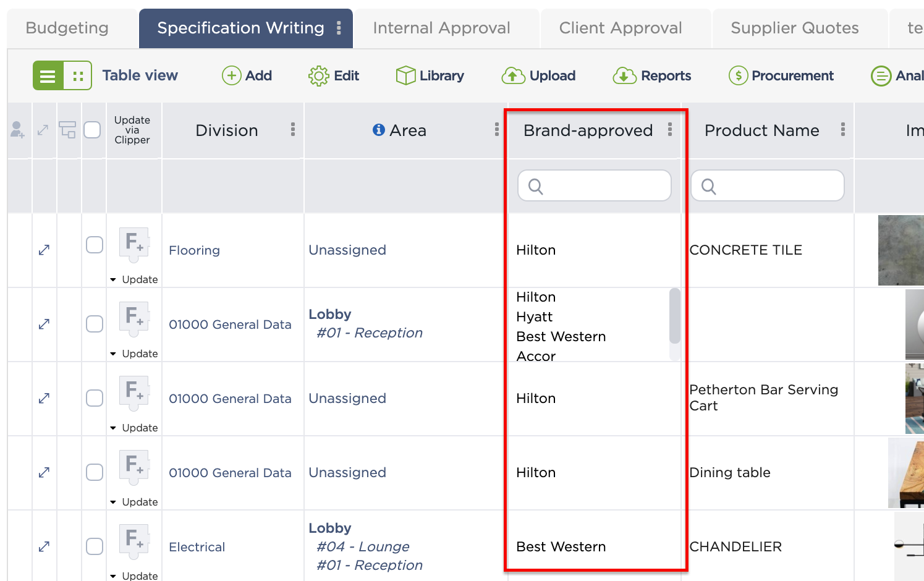Click the Clipper F+ icon on the Flooring row
Screen dimensions: 924x581
pyautogui.click(x=134, y=244)
